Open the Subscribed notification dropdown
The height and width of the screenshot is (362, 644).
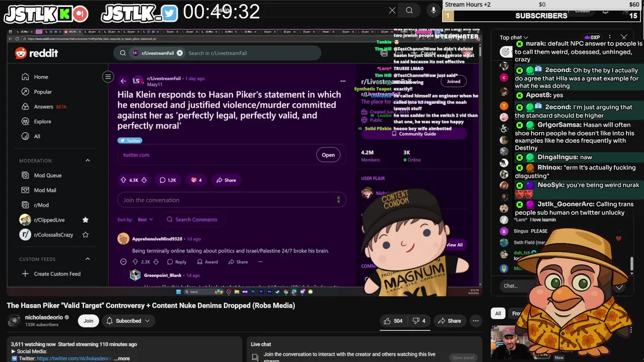(x=128, y=321)
